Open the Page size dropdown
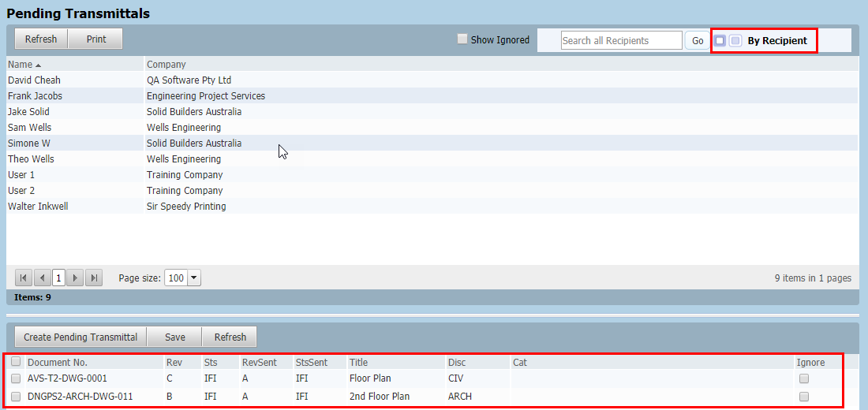 (x=194, y=278)
